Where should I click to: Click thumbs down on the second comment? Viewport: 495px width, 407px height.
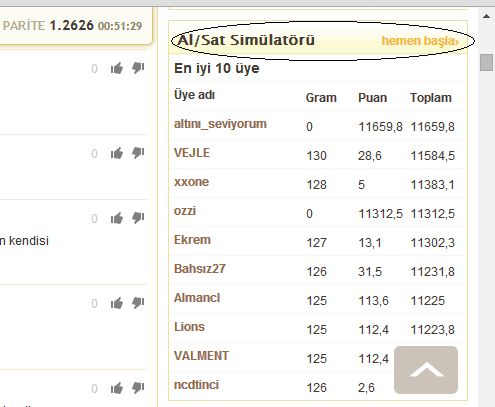click(x=138, y=153)
